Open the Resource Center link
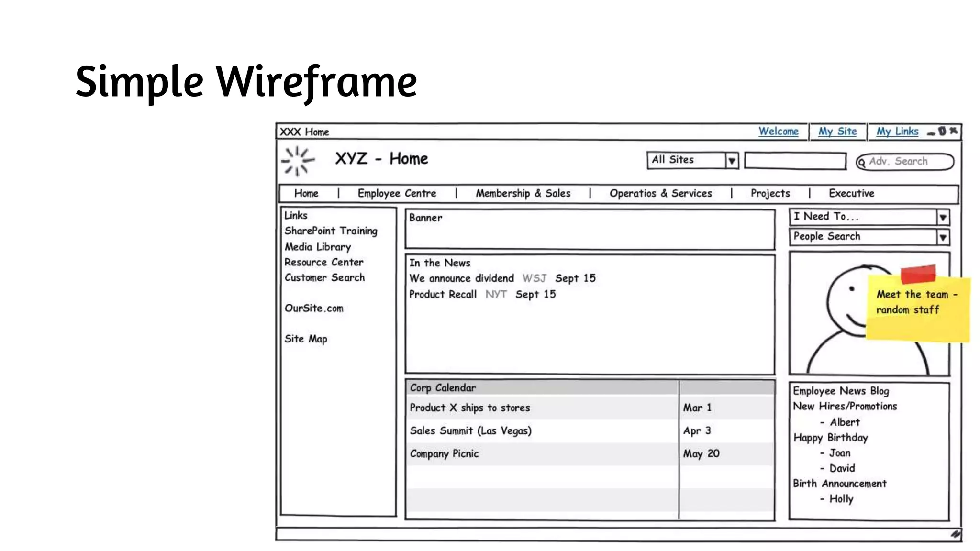The image size is (980, 551). [324, 262]
